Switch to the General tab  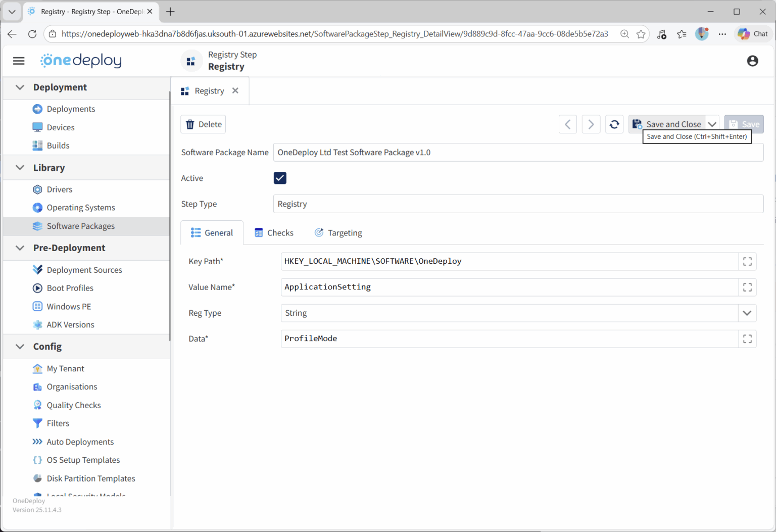click(212, 233)
